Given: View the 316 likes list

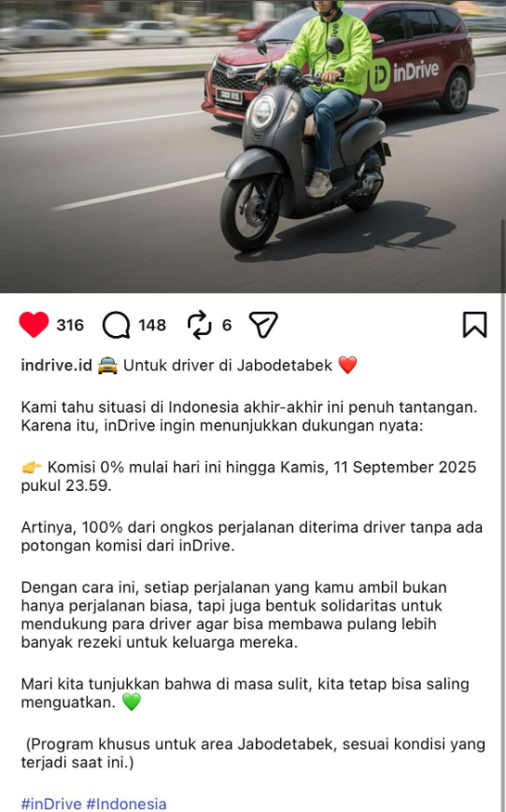Looking at the screenshot, I should click(70, 325).
